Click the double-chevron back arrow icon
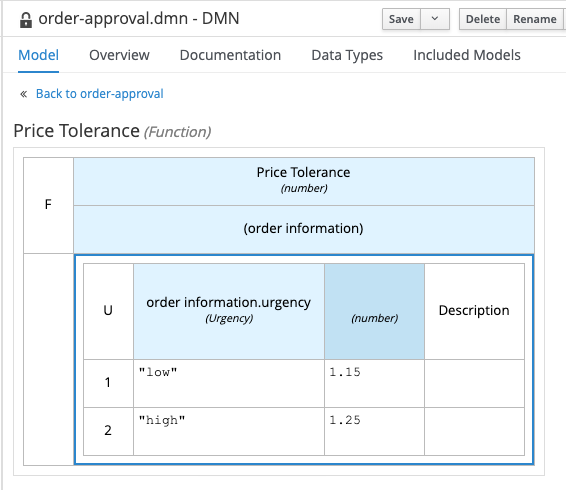Image resolution: width=566 pixels, height=490 pixels. click(x=23, y=94)
